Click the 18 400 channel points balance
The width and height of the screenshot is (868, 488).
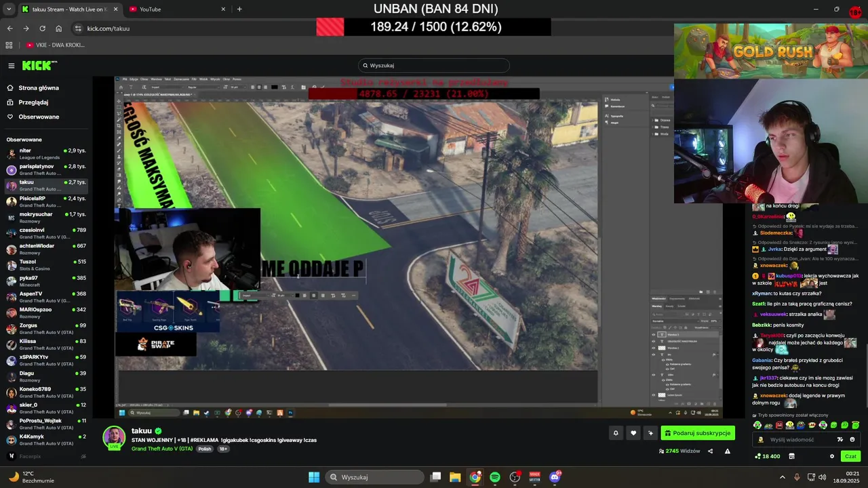767,456
